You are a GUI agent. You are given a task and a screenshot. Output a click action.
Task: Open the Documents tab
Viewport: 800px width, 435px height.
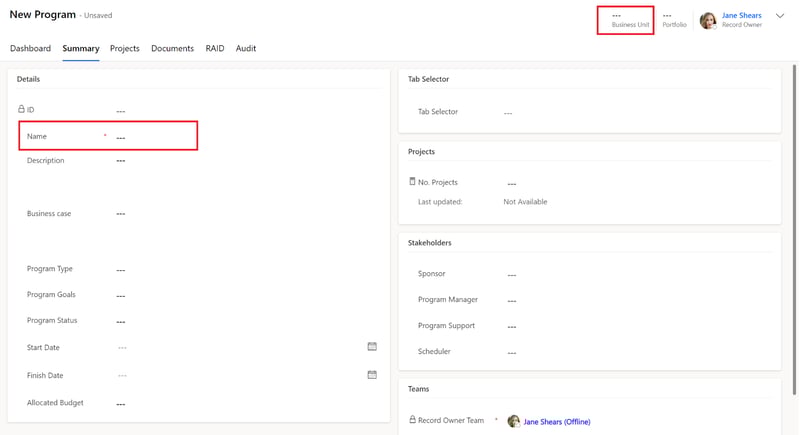tap(172, 48)
